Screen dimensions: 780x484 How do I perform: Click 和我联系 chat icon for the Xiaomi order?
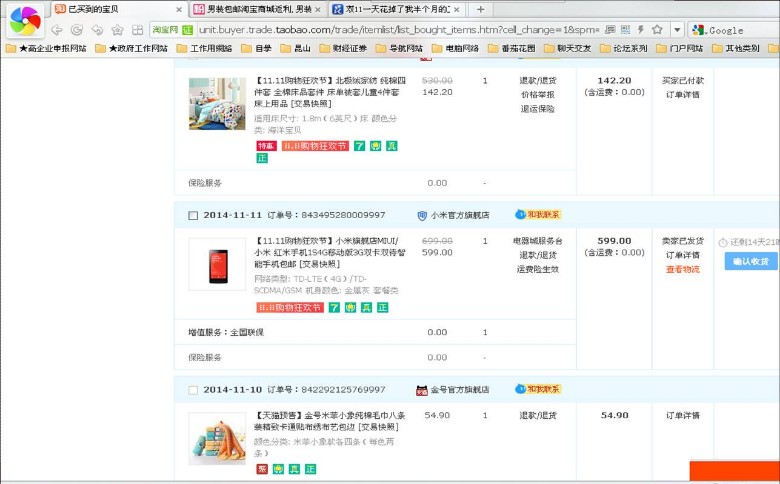(538, 214)
